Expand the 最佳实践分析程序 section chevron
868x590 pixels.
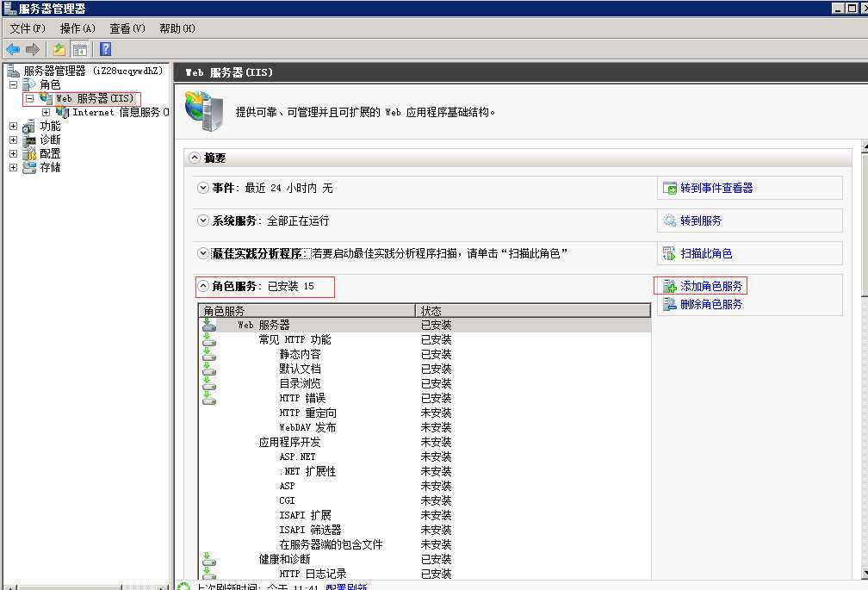[x=203, y=253]
